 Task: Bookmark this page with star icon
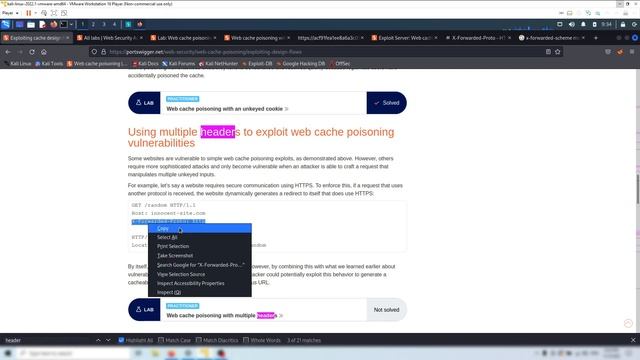tap(558, 52)
